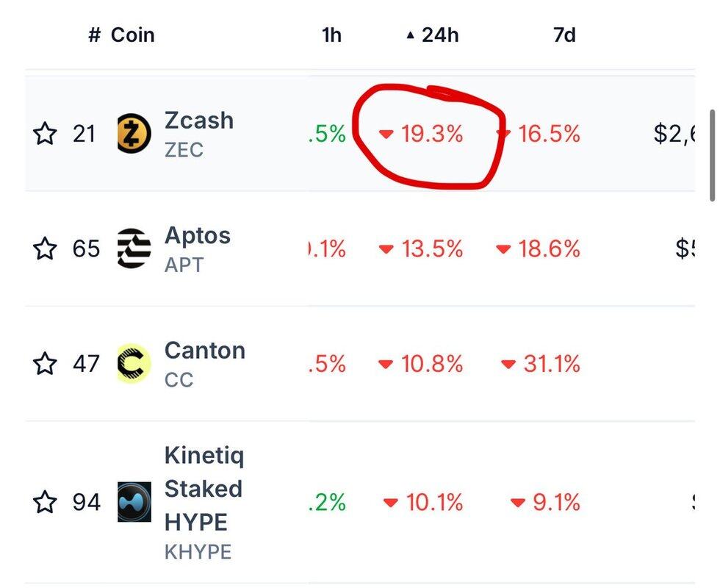Click the Kinetiq Staked HYPE logo icon
This screenshot has width=720, height=588.
coord(134,502)
